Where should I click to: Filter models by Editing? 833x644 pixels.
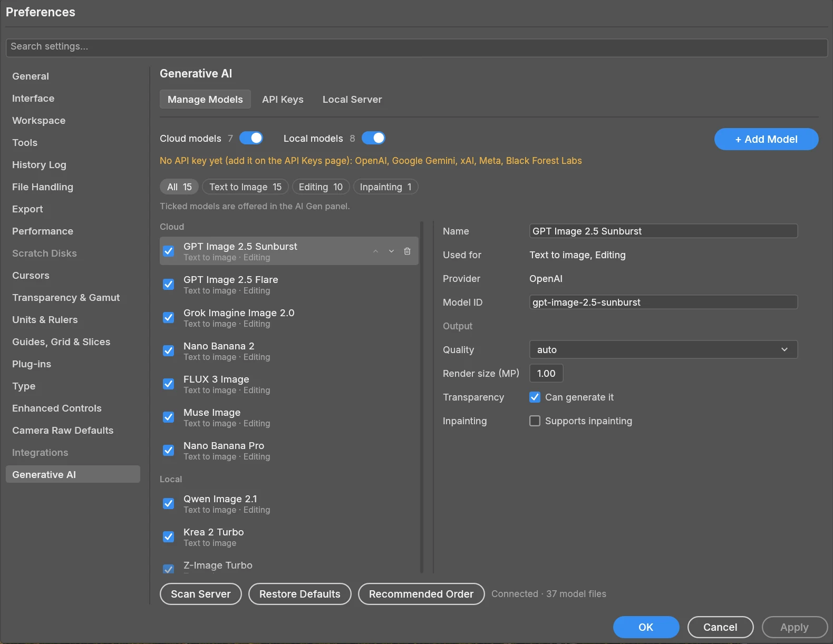[x=321, y=187]
